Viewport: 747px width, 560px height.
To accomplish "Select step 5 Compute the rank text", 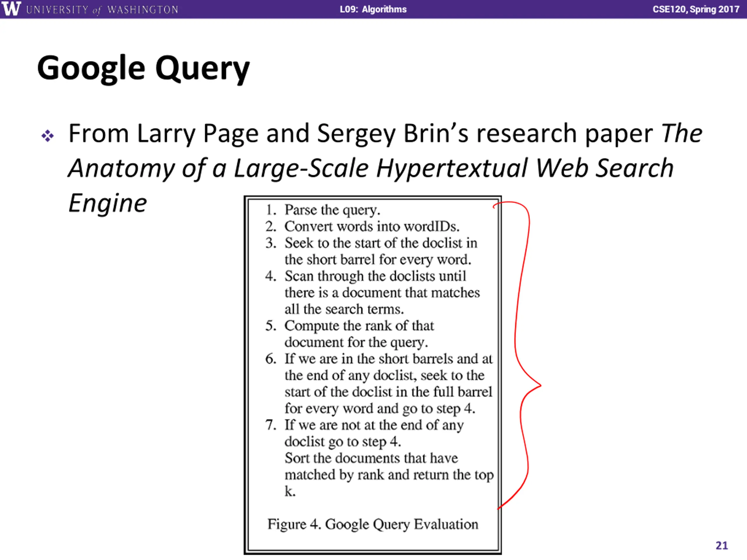I will coord(350,334).
